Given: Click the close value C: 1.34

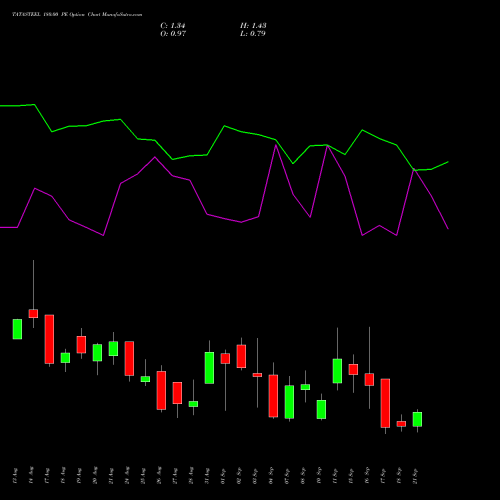Looking at the screenshot, I should click(x=173, y=26).
